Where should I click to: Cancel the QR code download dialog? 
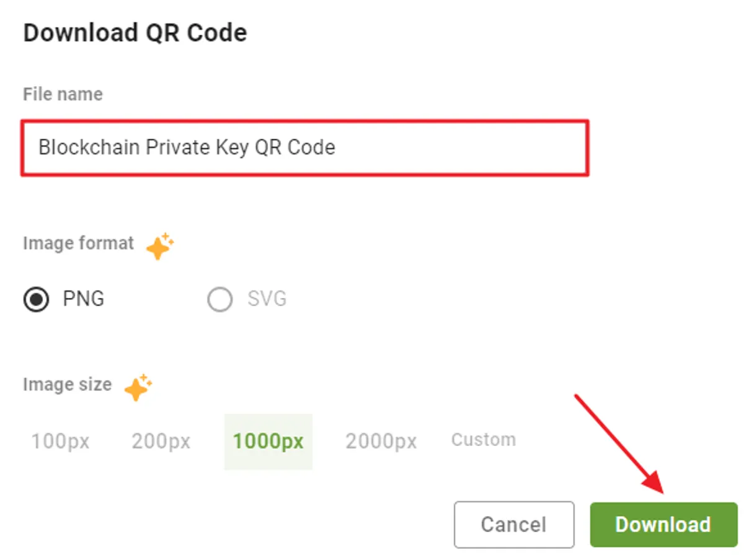point(514,525)
